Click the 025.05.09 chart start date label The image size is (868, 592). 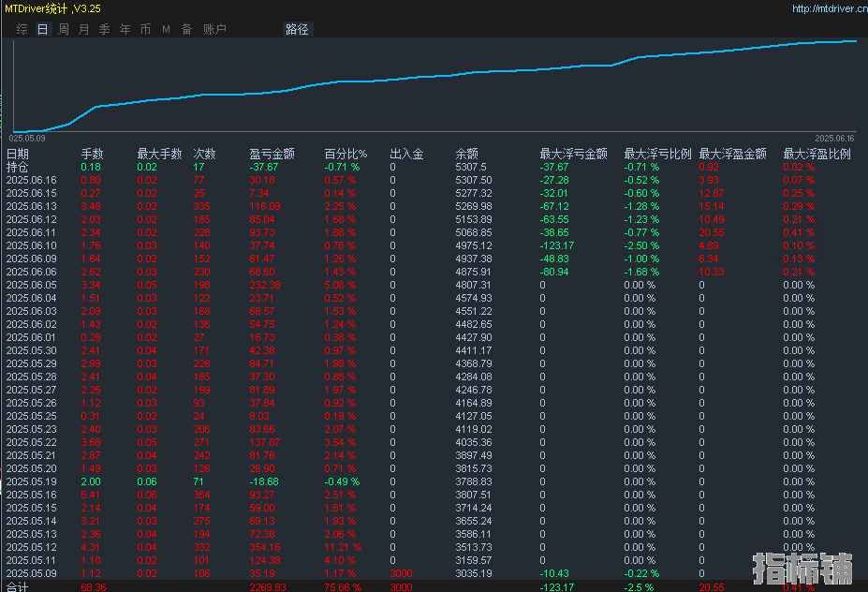pyautogui.click(x=27, y=139)
